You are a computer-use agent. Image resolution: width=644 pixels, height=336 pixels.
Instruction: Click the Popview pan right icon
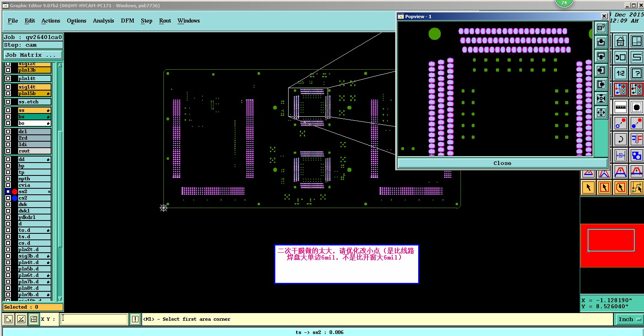[601, 84]
